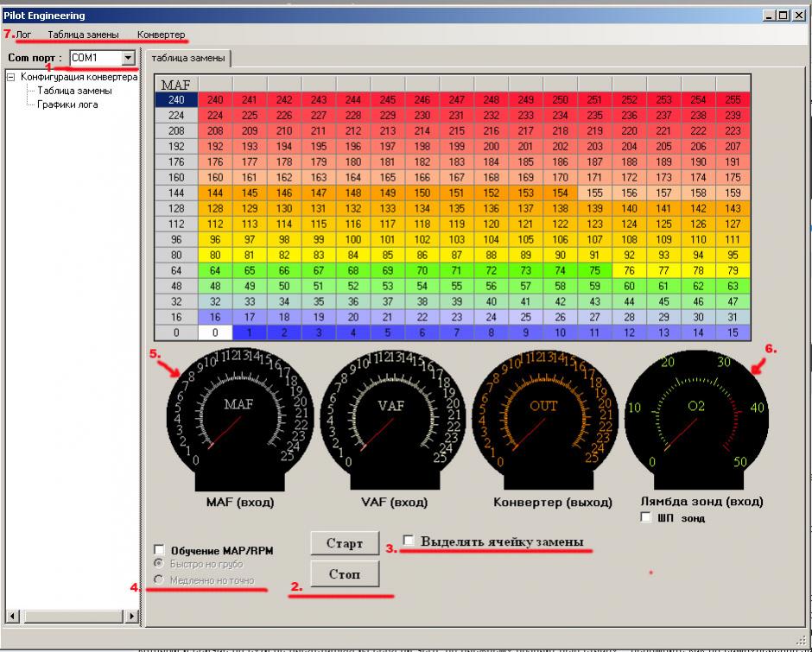Click the VAF (вход) gauge label

click(394, 503)
